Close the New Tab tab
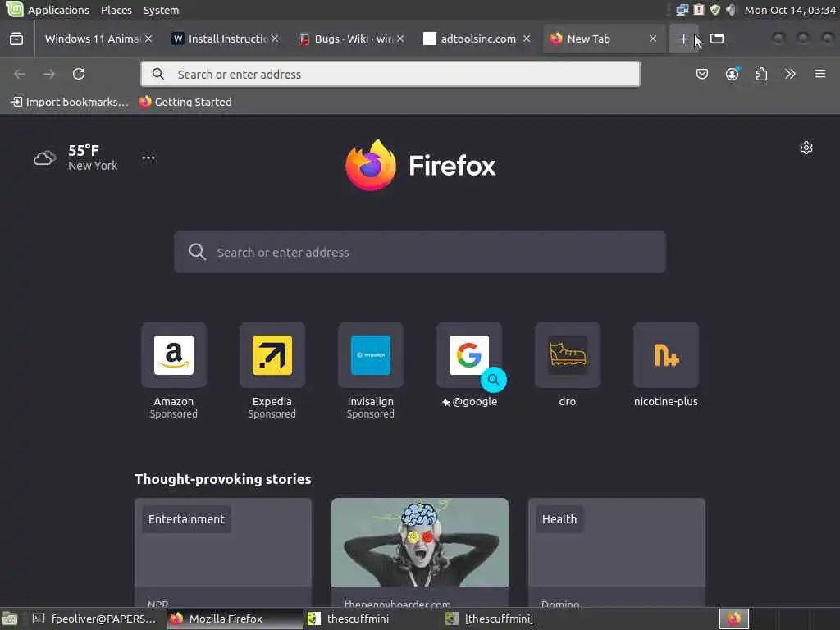Image resolution: width=840 pixels, height=630 pixels. 652,39
